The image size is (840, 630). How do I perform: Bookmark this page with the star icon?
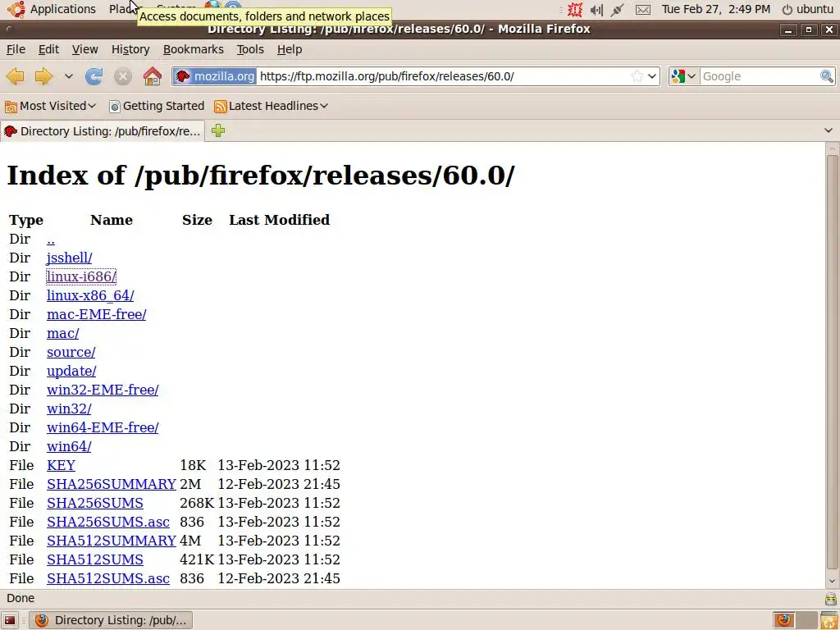click(x=637, y=76)
